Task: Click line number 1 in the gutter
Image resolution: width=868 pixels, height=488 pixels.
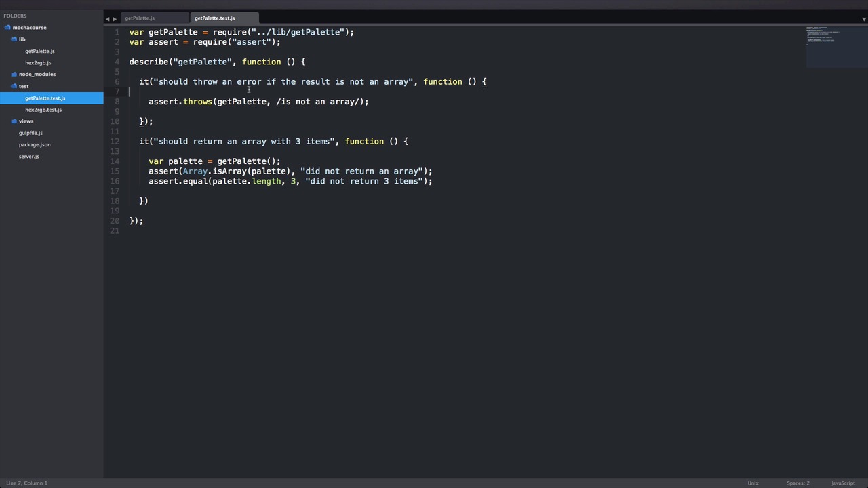Action: click(x=117, y=32)
